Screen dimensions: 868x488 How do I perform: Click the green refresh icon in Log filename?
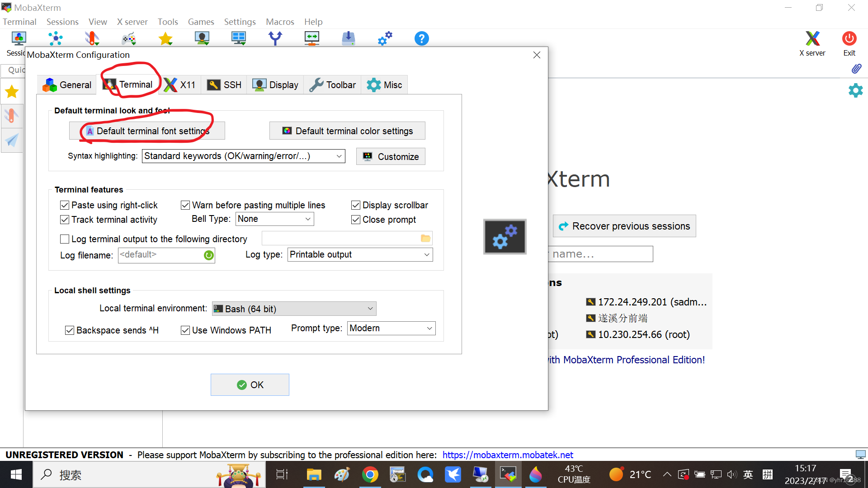(x=208, y=255)
